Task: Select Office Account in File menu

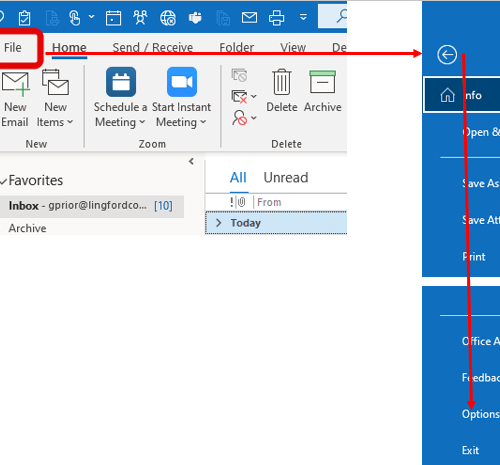Action: [x=481, y=341]
